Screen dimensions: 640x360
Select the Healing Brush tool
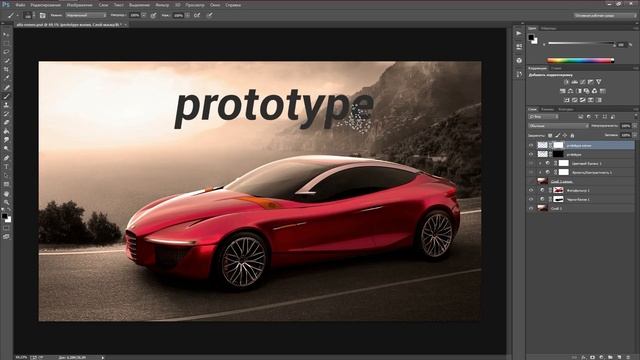coord(6,87)
